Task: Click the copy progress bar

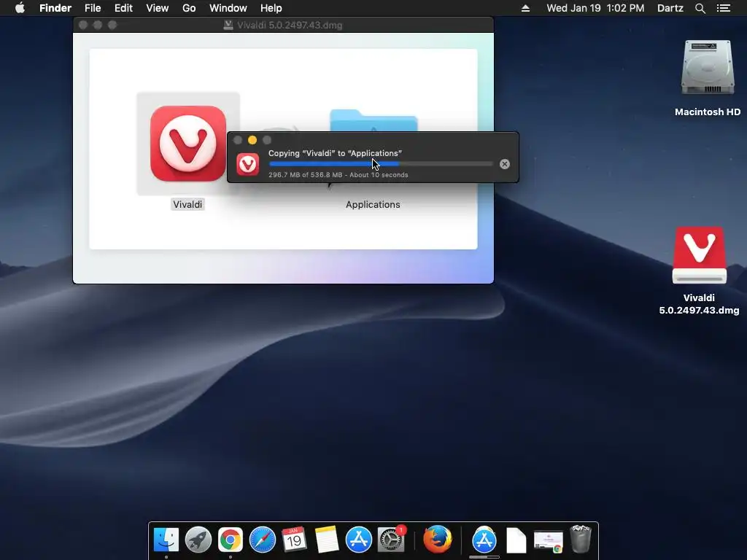Action: pyautogui.click(x=381, y=164)
